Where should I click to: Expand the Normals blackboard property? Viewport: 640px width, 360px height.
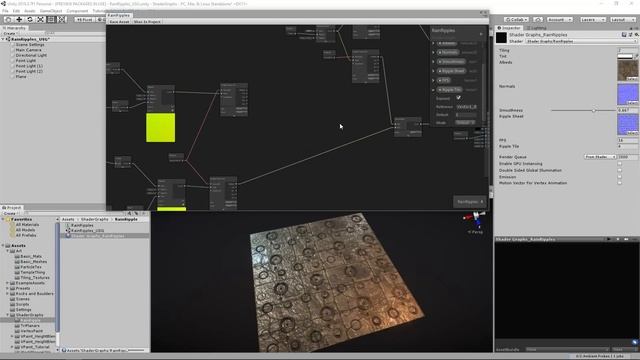(433, 52)
